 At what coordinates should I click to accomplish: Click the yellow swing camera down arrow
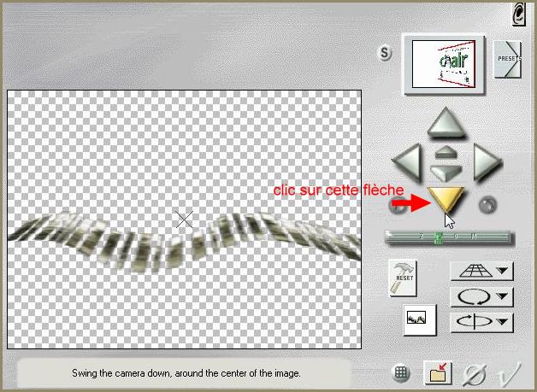tap(445, 201)
